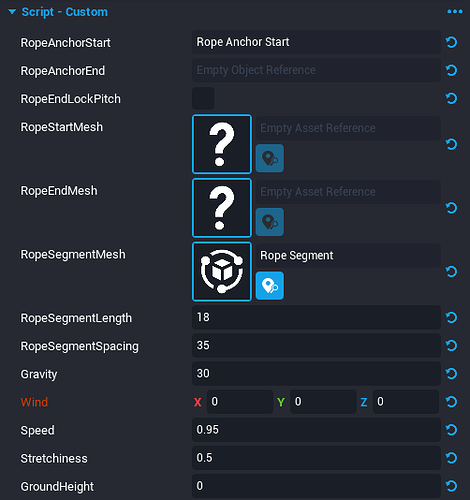
Task: Click the RopeAnchorEnd empty object reference field
Action: click(316, 70)
